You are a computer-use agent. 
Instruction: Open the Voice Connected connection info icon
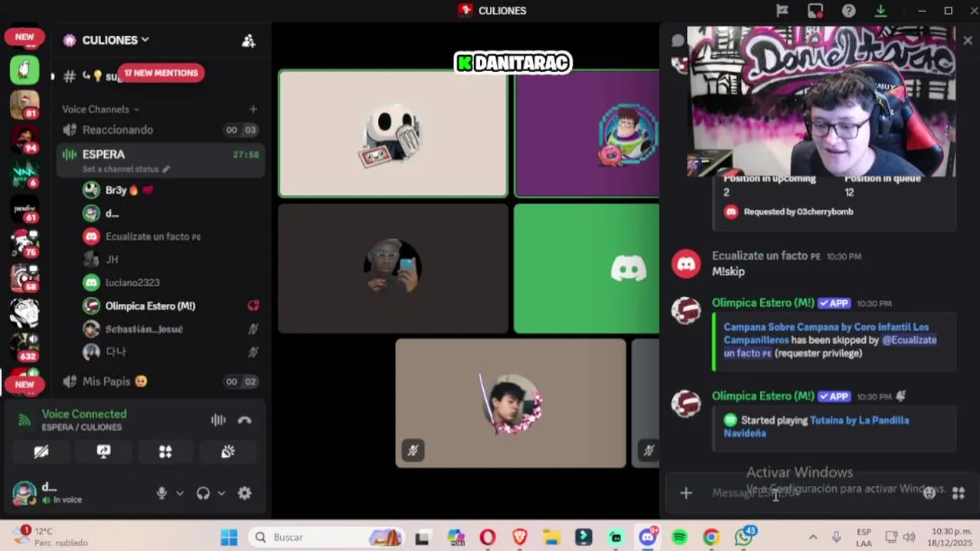24,419
